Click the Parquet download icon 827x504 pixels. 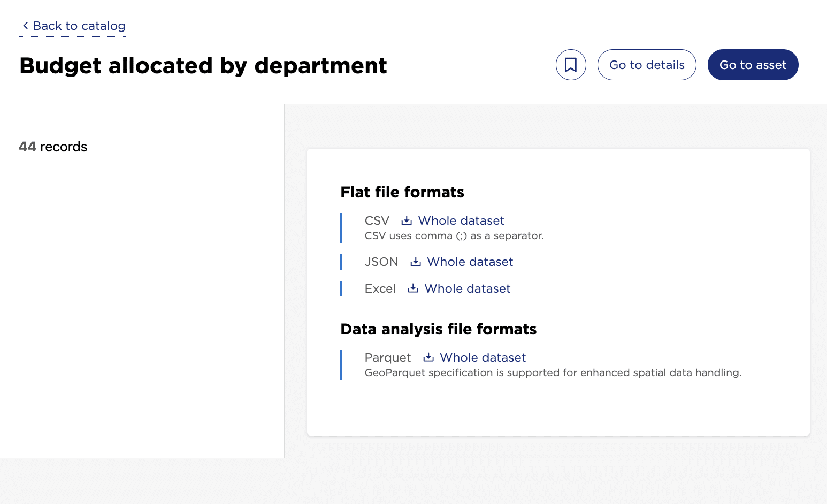428,358
